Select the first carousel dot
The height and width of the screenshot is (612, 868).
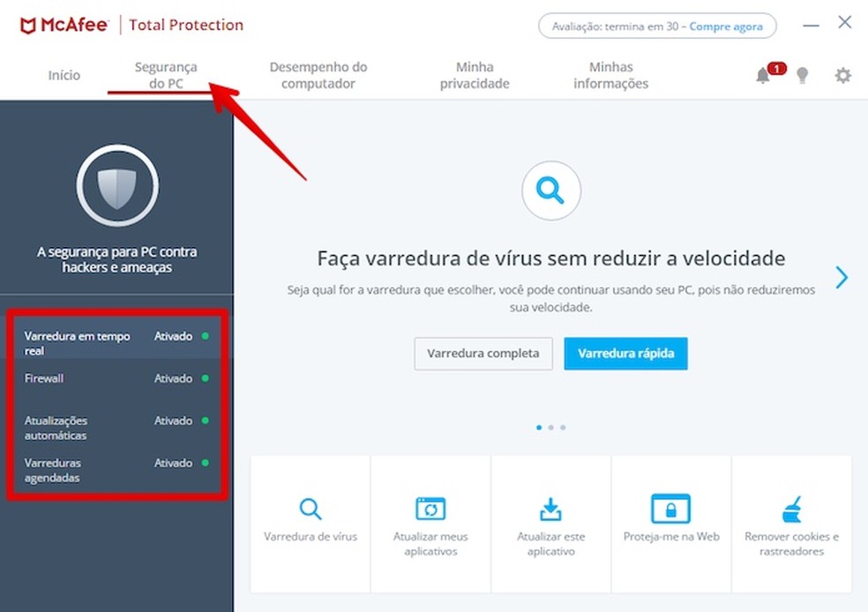539,427
